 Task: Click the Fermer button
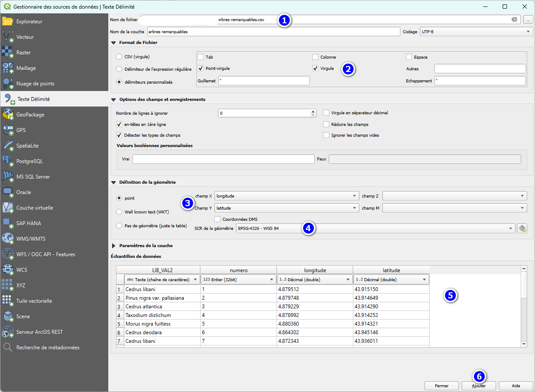(x=441, y=386)
